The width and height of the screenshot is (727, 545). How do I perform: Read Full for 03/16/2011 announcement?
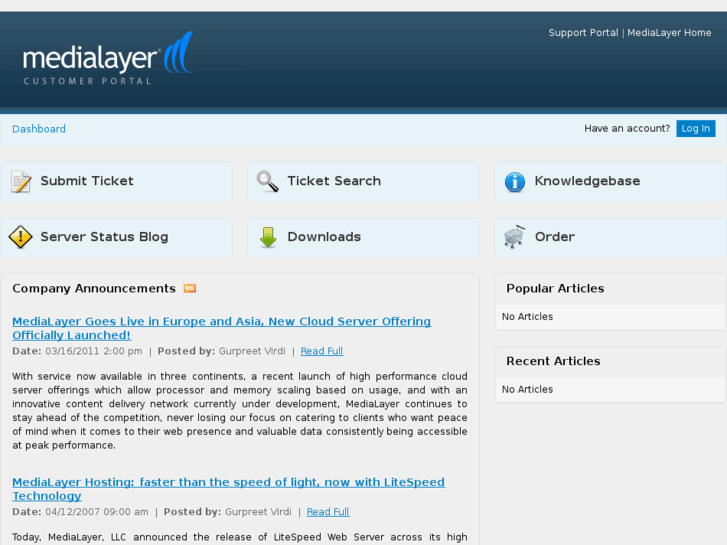[322, 351]
